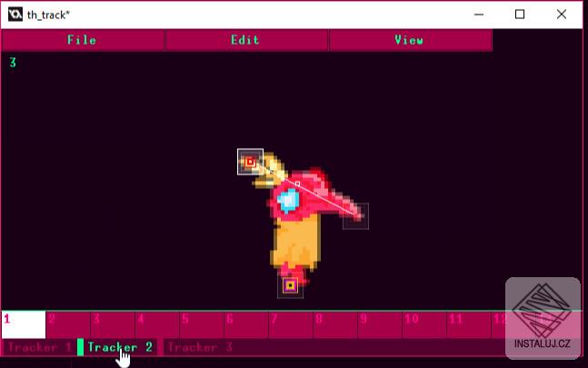588x368 pixels.
Task: Click the red tracker point near the beak
Action: [250, 162]
